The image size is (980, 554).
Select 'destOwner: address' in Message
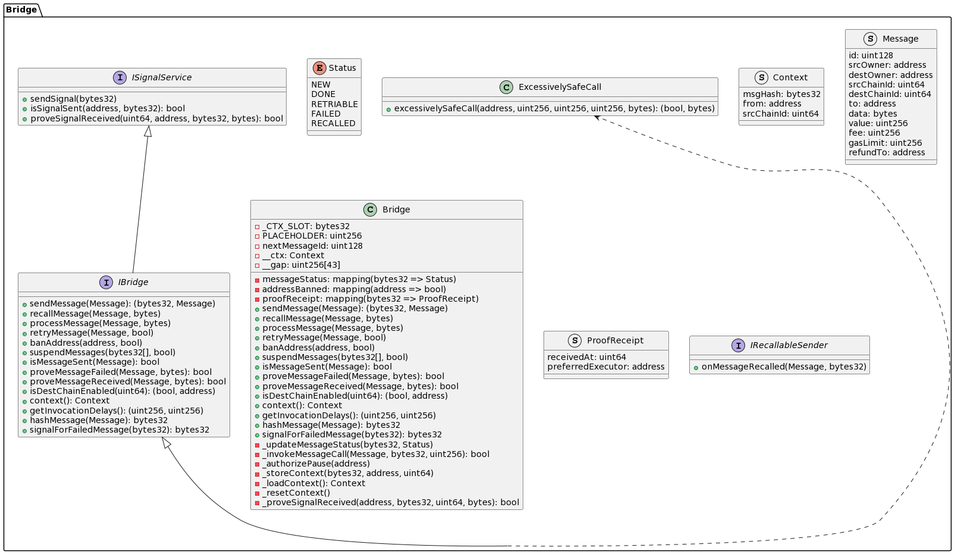point(891,75)
